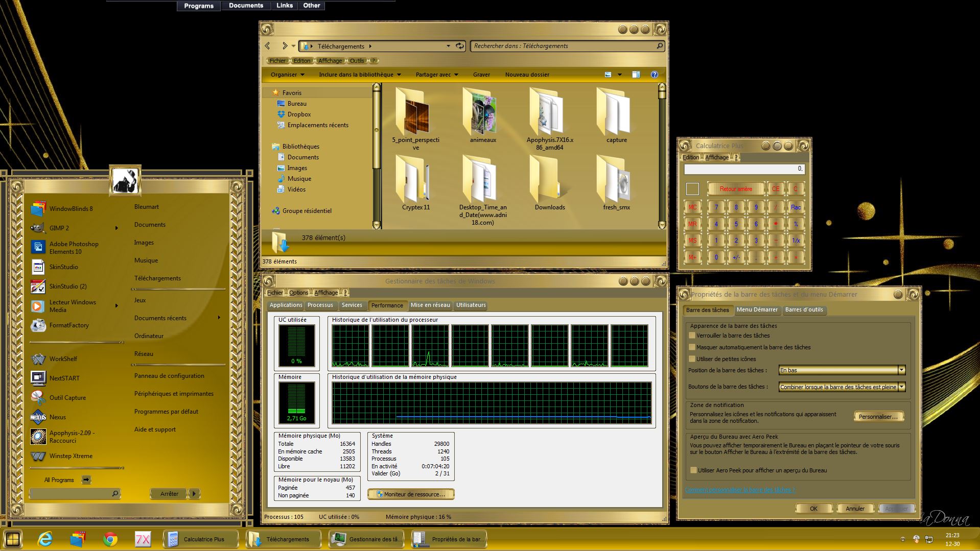Image resolution: width=980 pixels, height=551 pixels.
Task: Open the Menu Démarrer tab
Action: (757, 310)
